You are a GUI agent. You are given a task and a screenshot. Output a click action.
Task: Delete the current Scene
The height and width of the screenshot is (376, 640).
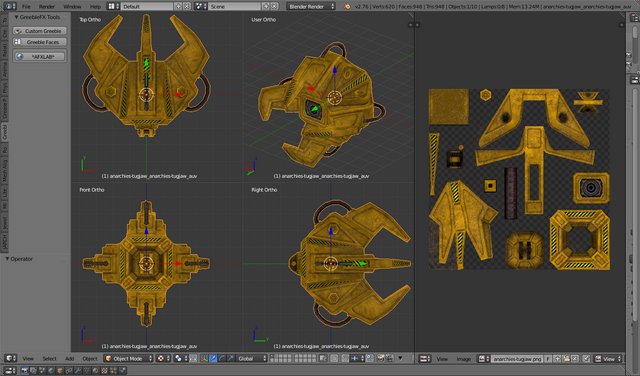(274, 6)
